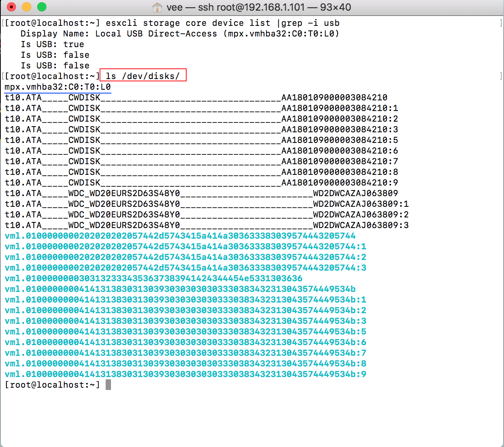
Task: Click the home folder icon in title bar
Action: pyautogui.click(x=157, y=7)
